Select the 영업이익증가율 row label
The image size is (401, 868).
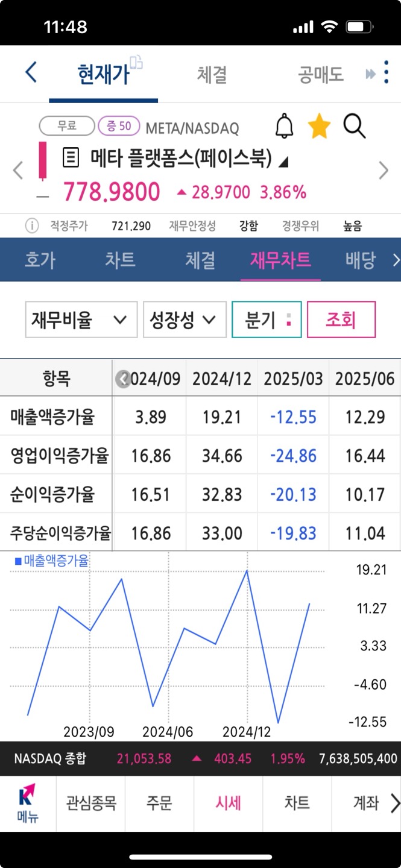(x=59, y=456)
